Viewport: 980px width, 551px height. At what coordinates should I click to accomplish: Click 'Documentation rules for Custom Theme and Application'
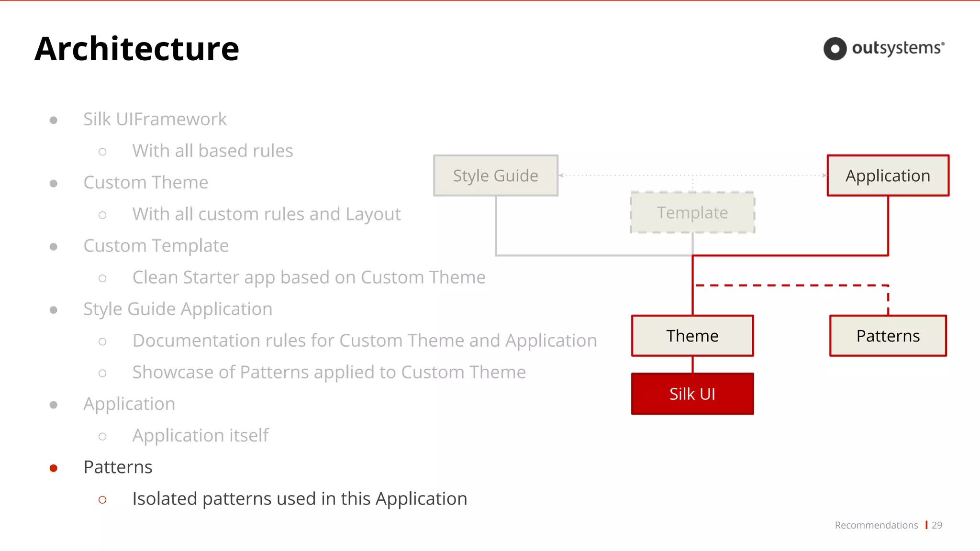click(x=365, y=341)
